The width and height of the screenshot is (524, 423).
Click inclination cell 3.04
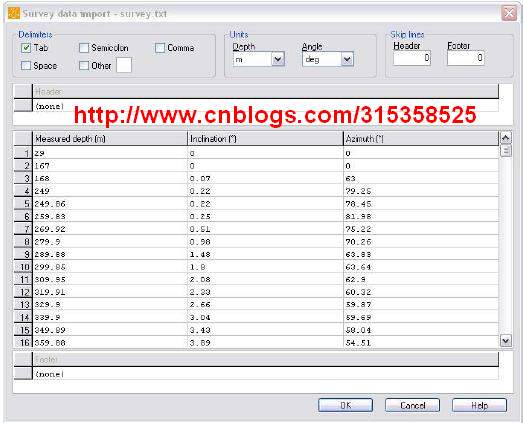(x=265, y=317)
